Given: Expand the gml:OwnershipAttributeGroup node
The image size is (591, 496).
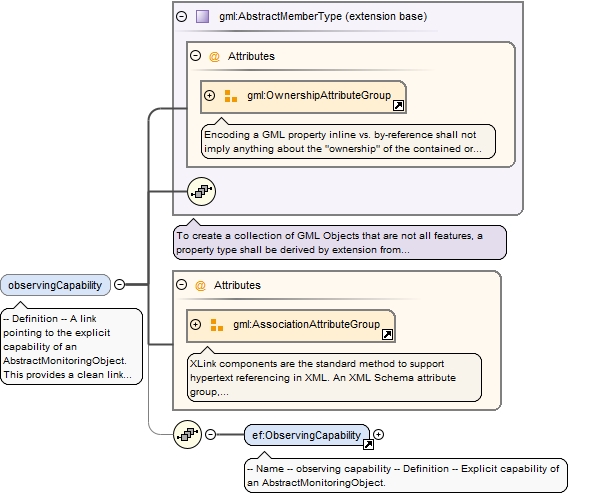Looking at the screenshot, I should click(x=210, y=95).
